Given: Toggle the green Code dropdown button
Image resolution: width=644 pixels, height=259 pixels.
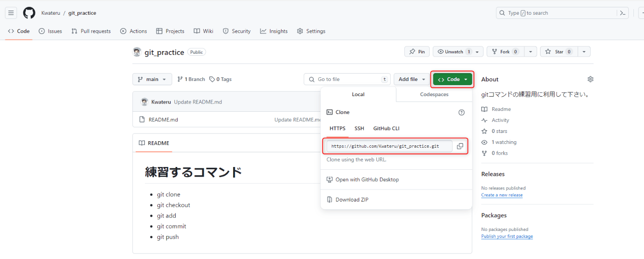Looking at the screenshot, I should 453,79.
